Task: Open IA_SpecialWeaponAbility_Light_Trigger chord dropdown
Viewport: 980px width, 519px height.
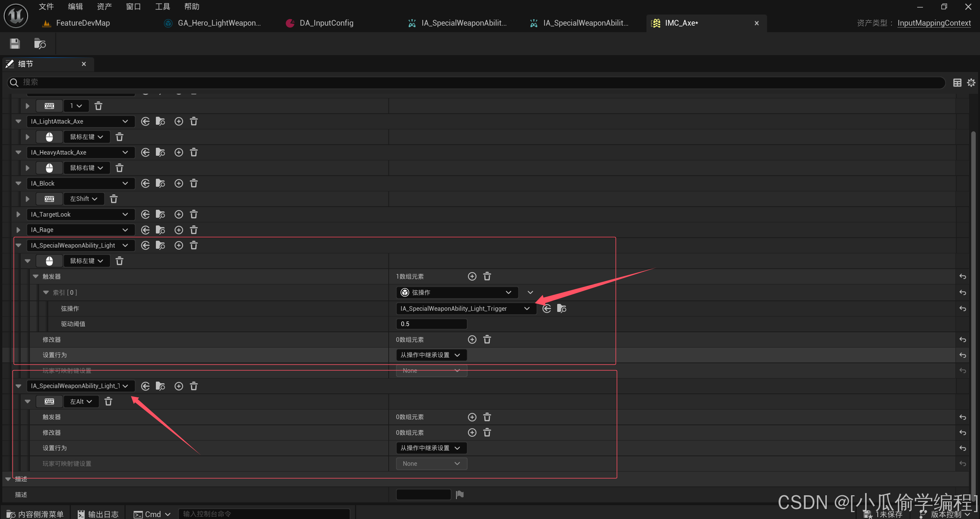Action: [x=466, y=308]
